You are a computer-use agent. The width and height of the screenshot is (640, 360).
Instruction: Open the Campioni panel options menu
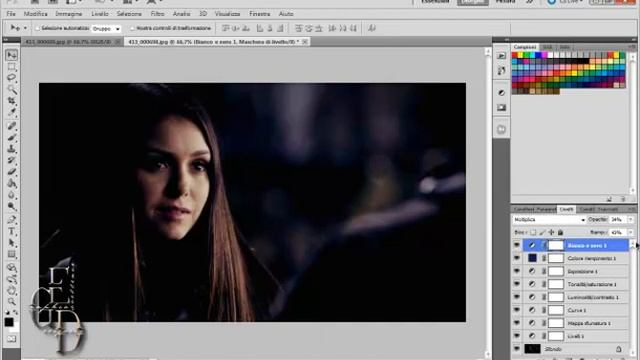(x=631, y=47)
